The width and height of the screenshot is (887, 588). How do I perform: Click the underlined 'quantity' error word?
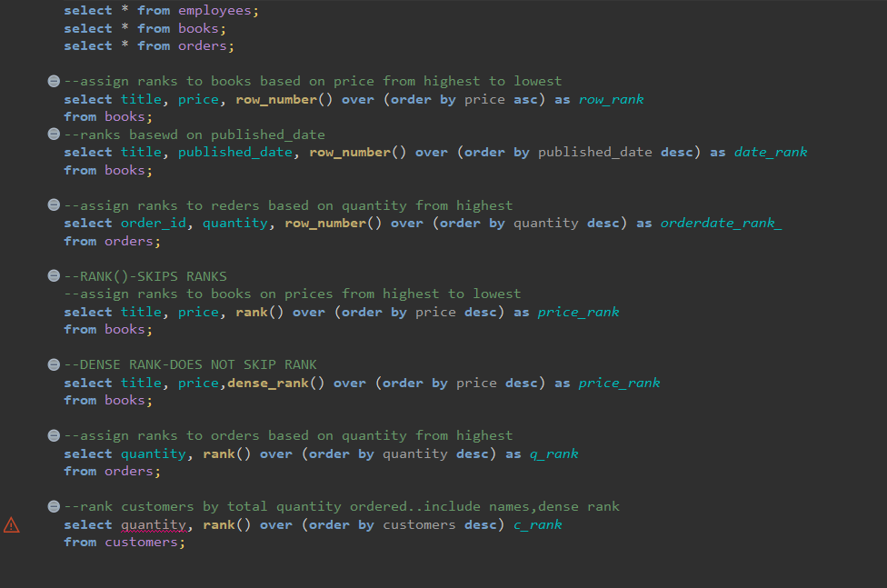154,525
